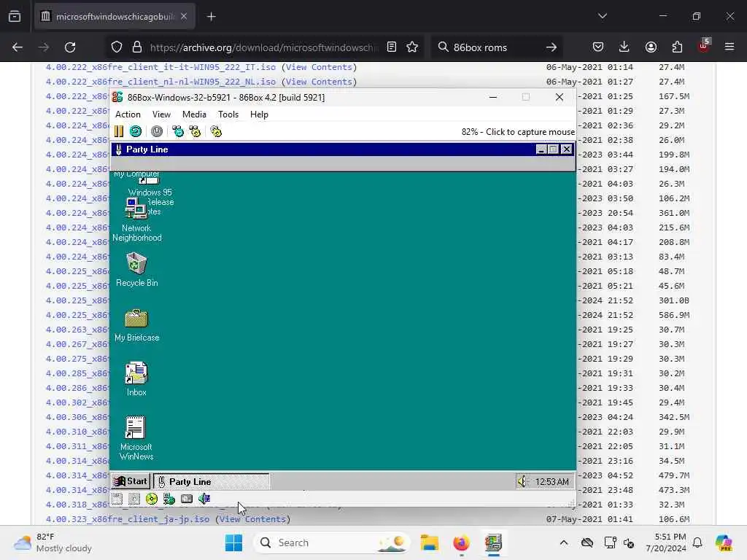Click the Windows 11 Search box
This screenshot has width=747, height=560.
tap(332, 542)
